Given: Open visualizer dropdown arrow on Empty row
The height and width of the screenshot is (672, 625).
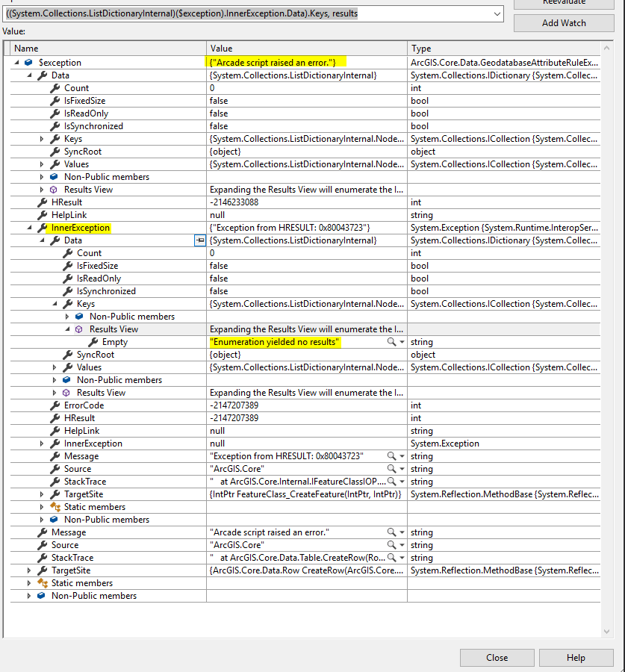Looking at the screenshot, I should pyautogui.click(x=402, y=342).
